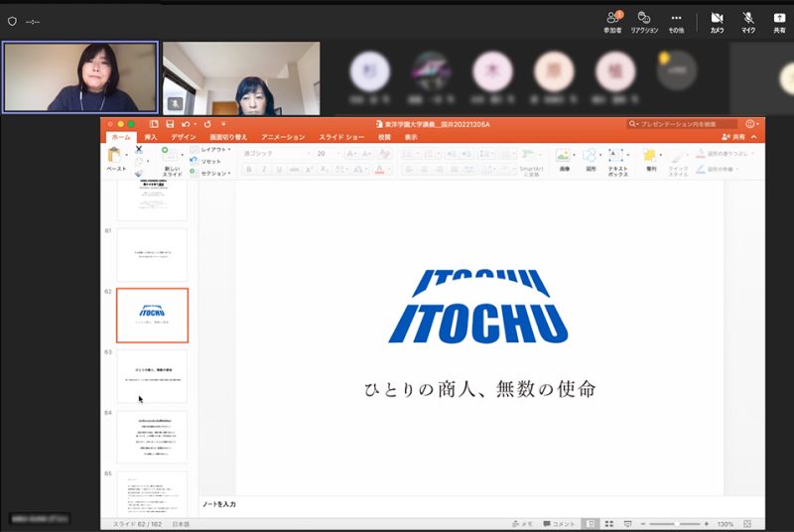Open the font size box showing 20
The width and height of the screenshot is (794, 532).
pos(328,154)
